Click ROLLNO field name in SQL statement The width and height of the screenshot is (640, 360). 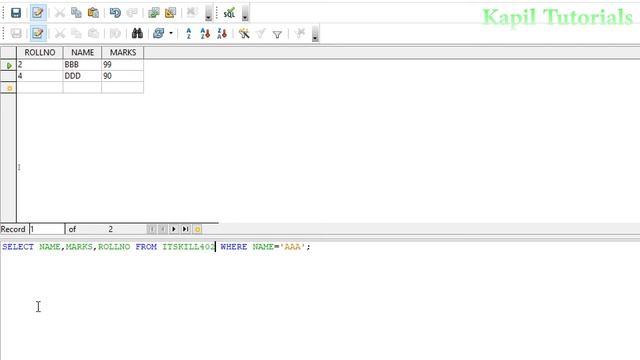[x=114, y=247]
